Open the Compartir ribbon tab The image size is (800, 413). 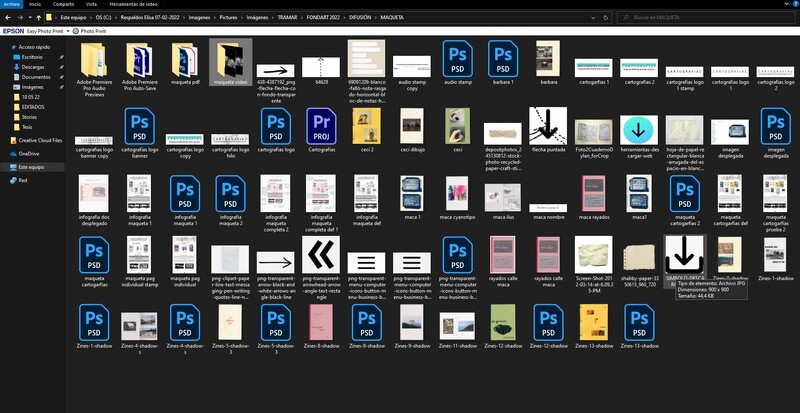(63, 4)
